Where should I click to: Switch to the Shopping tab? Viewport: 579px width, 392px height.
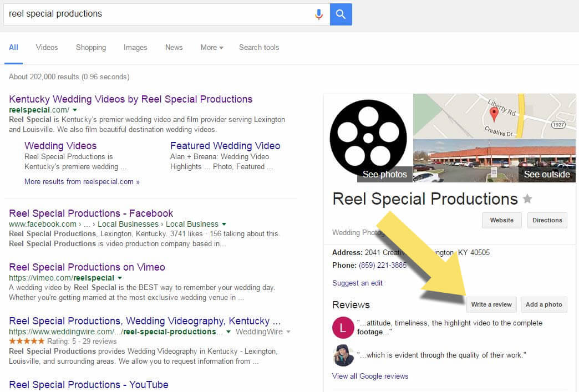tap(91, 48)
